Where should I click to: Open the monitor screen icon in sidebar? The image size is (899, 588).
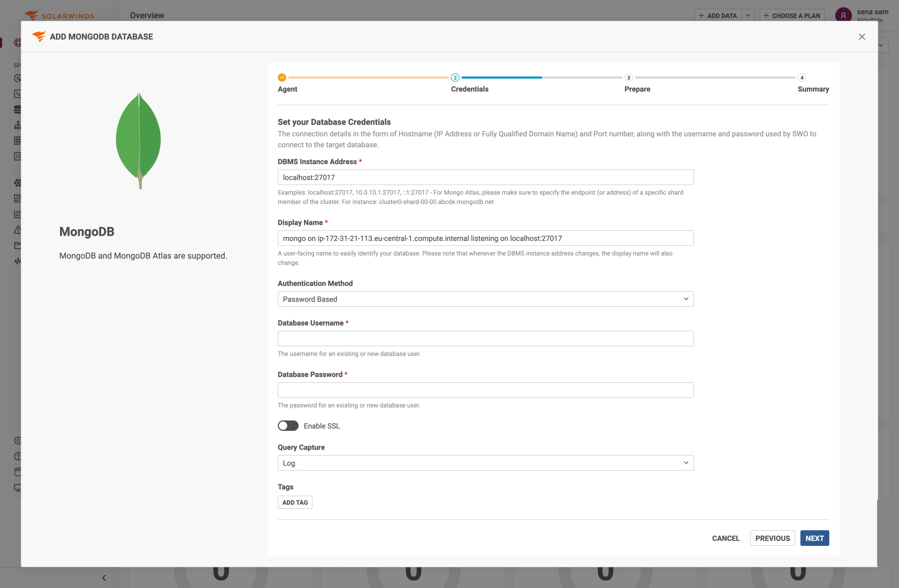coord(17,488)
